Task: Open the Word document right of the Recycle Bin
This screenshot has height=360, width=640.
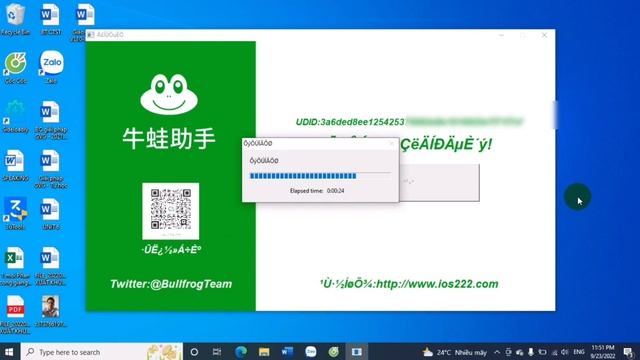Action: click(51, 18)
